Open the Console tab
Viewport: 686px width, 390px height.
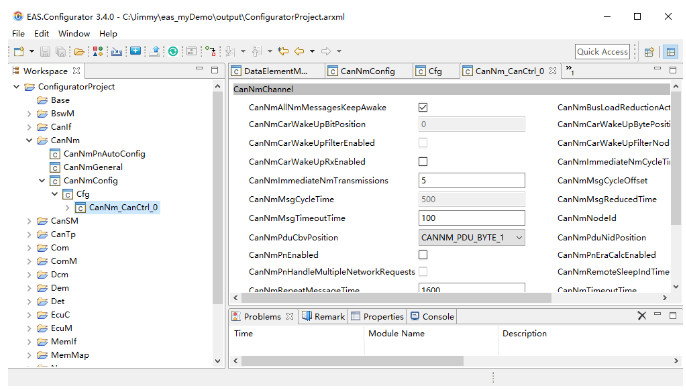point(432,316)
